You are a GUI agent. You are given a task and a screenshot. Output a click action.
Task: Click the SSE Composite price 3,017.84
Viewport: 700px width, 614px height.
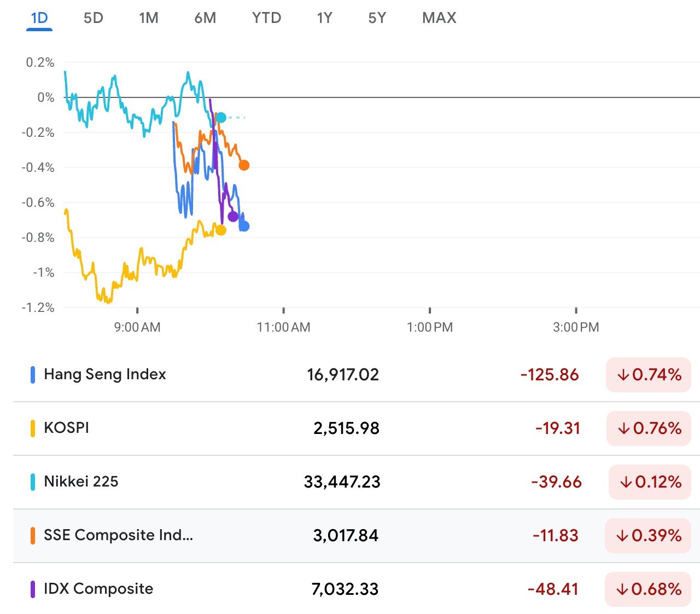346,536
